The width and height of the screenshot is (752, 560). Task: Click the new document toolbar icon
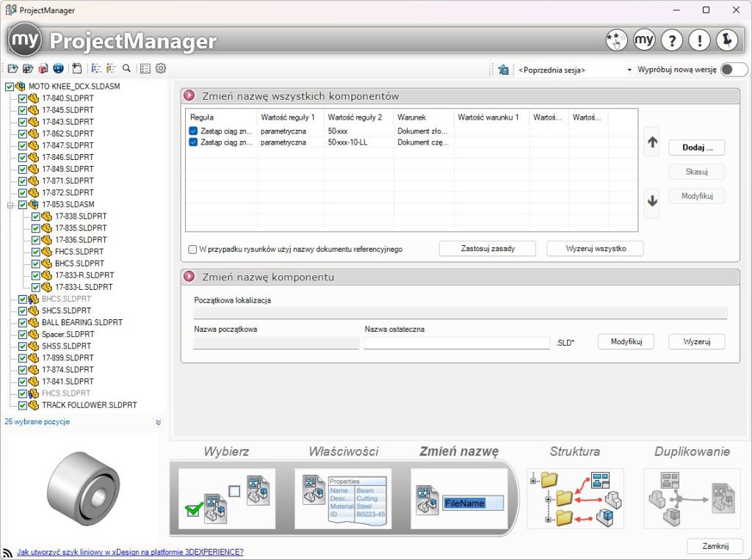(x=76, y=68)
